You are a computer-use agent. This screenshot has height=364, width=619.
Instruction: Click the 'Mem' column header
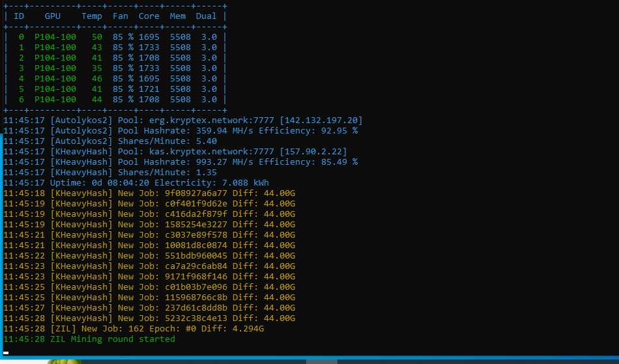[178, 16]
